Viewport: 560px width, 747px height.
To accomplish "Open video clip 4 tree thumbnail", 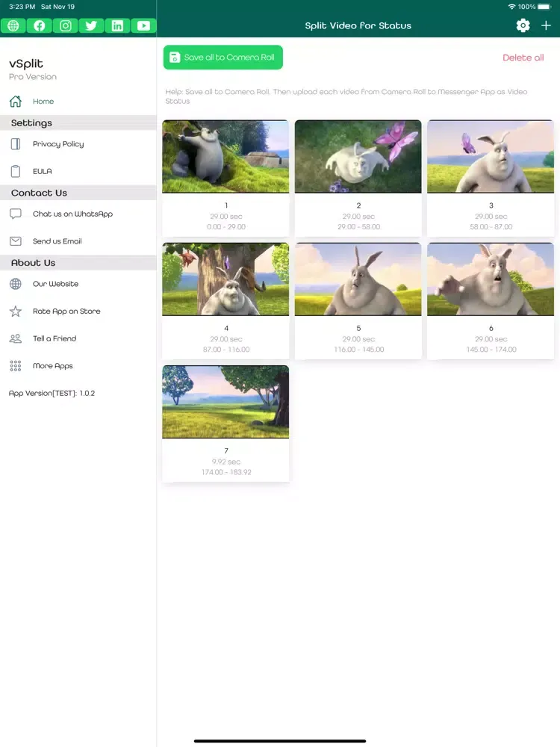I will (225, 279).
